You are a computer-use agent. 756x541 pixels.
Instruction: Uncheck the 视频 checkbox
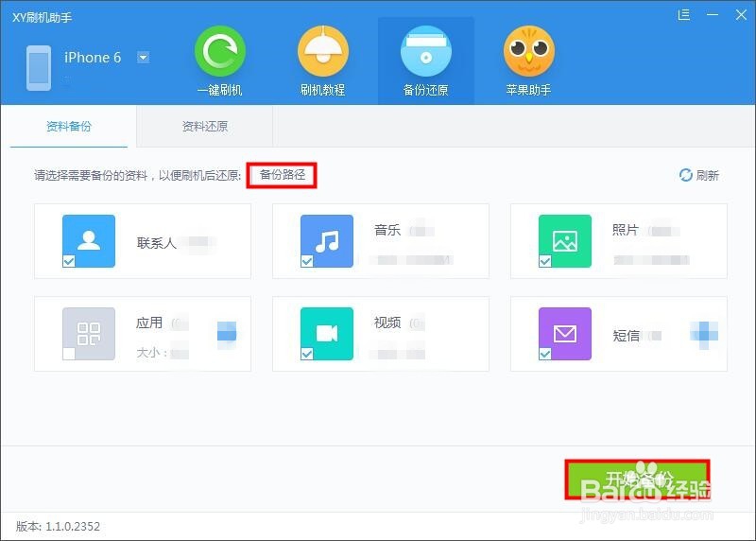pos(307,354)
